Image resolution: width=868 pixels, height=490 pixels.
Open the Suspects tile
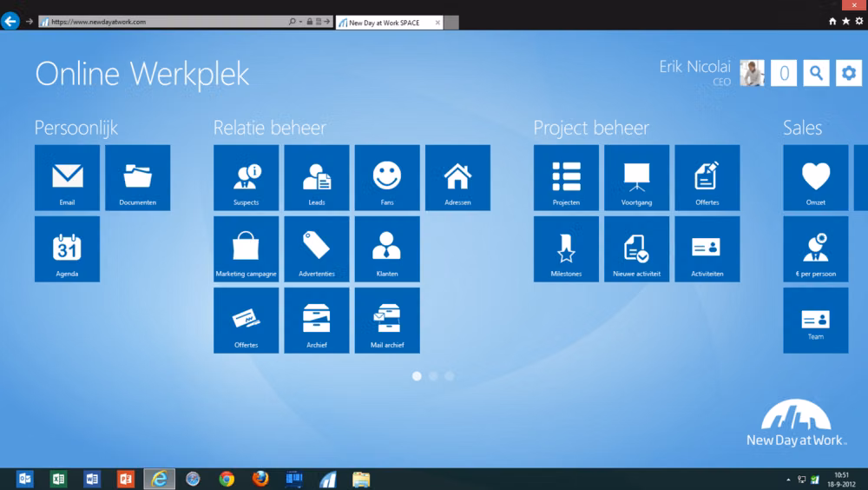pyautogui.click(x=247, y=177)
